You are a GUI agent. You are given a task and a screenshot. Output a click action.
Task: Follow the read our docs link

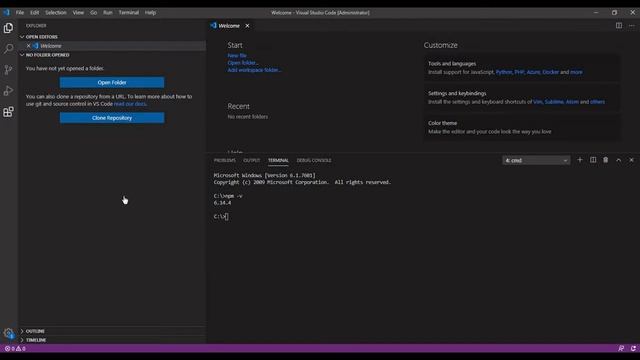pos(130,104)
